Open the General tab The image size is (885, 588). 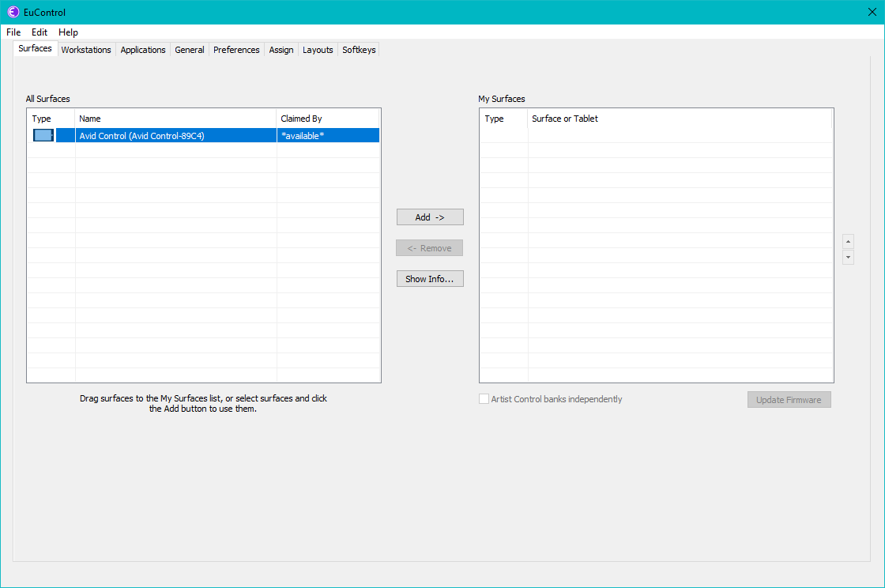click(190, 50)
